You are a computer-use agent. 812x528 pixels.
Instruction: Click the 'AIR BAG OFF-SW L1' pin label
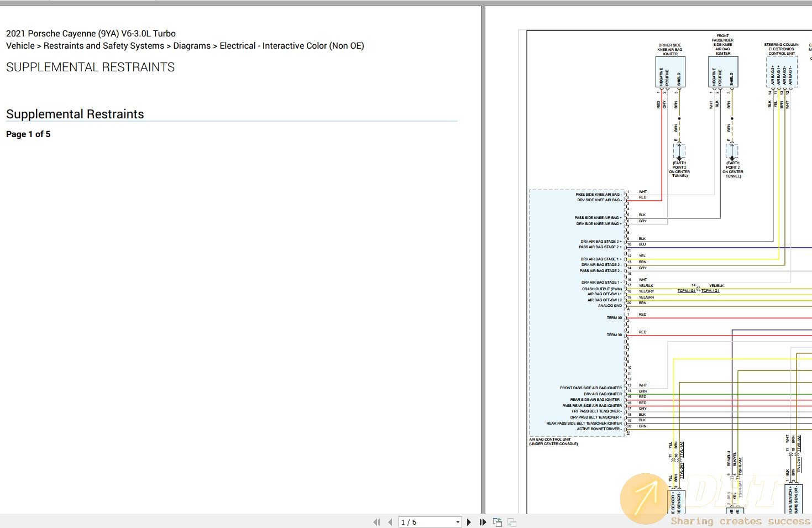point(604,294)
